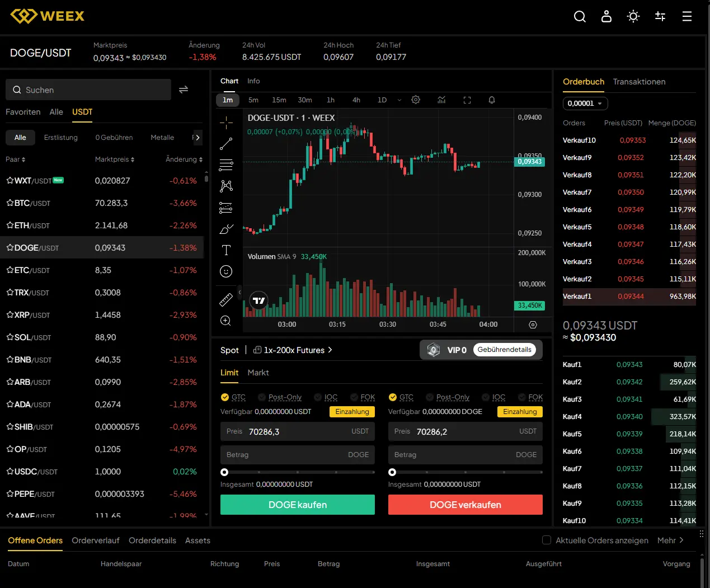The width and height of the screenshot is (710, 588).
Task: Sort pairs by Änderung column
Action: point(184,159)
